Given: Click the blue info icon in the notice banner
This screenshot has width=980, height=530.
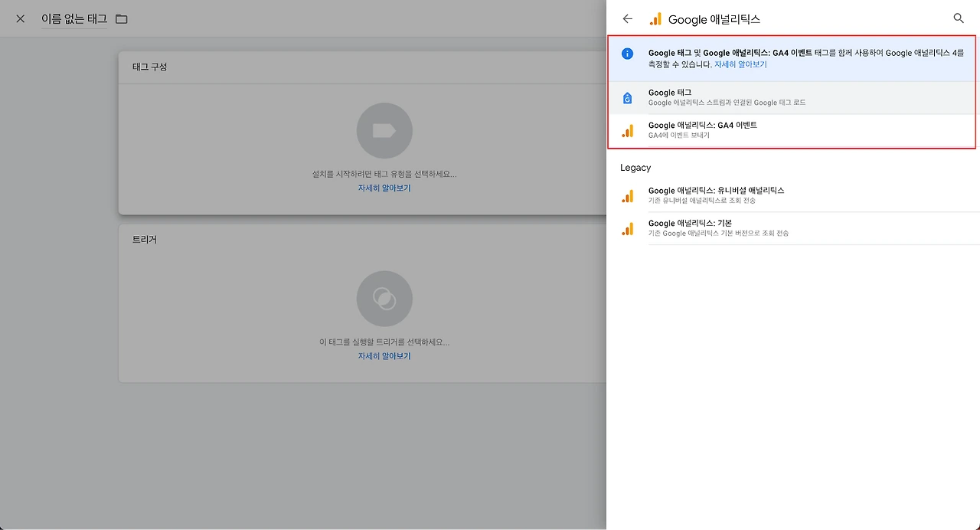Looking at the screenshot, I should 627,54.
